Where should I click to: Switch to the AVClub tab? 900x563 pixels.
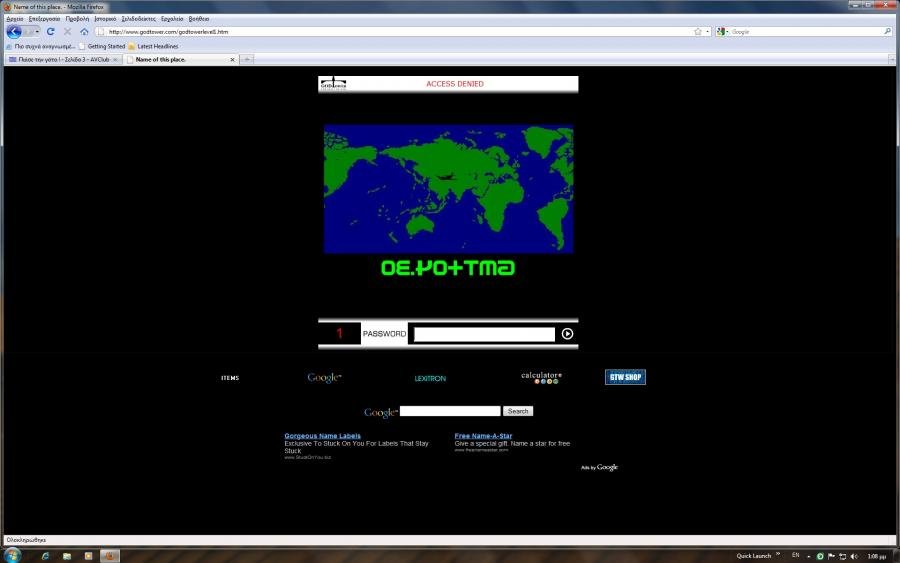60,60
